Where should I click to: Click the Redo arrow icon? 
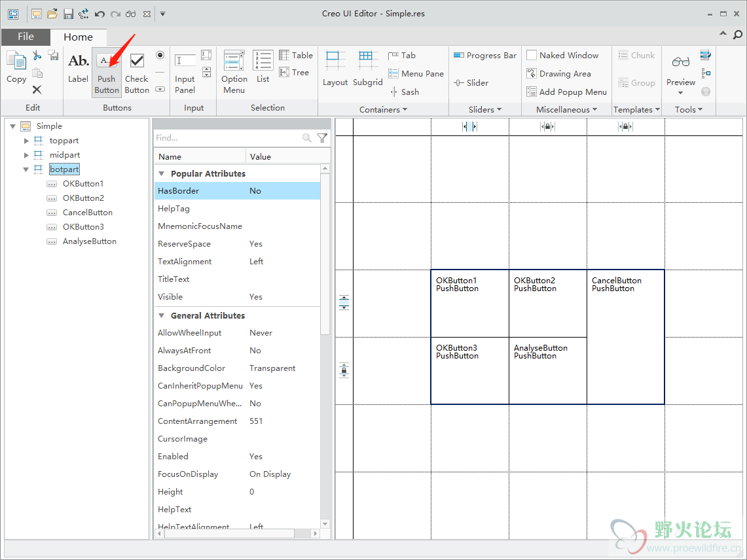(x=115, y=14)
